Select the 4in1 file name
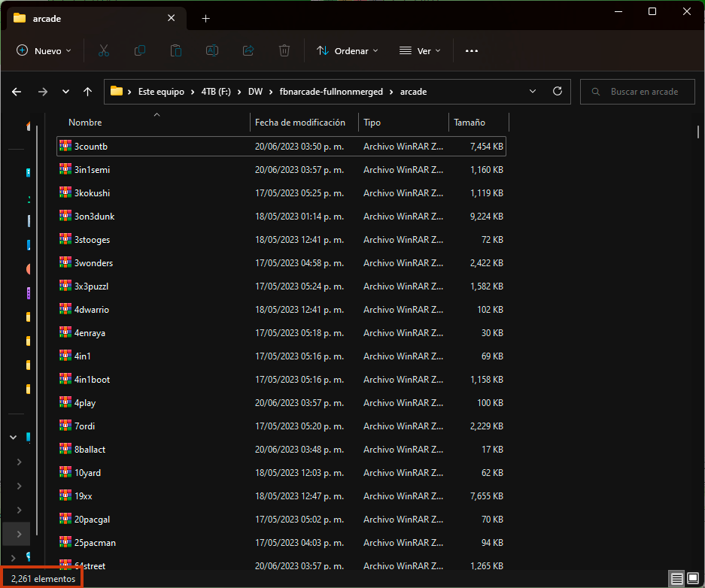Image resolution: width=705 pixels, height=588 pixels. click(x=82, y=356)
